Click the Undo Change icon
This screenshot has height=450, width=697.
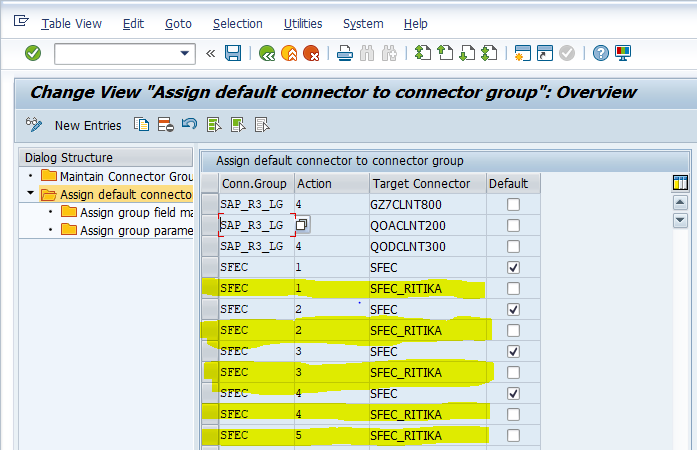tap(189, 124)
